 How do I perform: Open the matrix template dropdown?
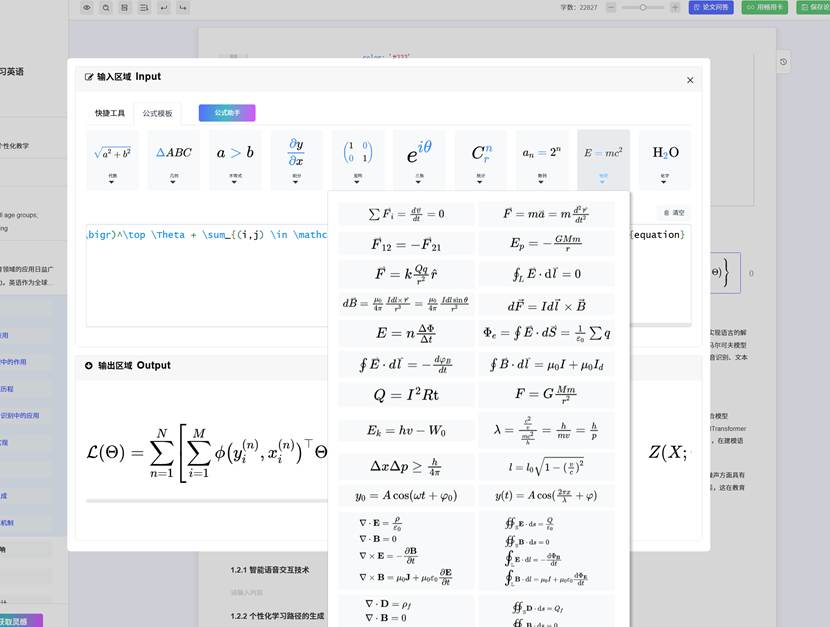[x=358, y=160]
